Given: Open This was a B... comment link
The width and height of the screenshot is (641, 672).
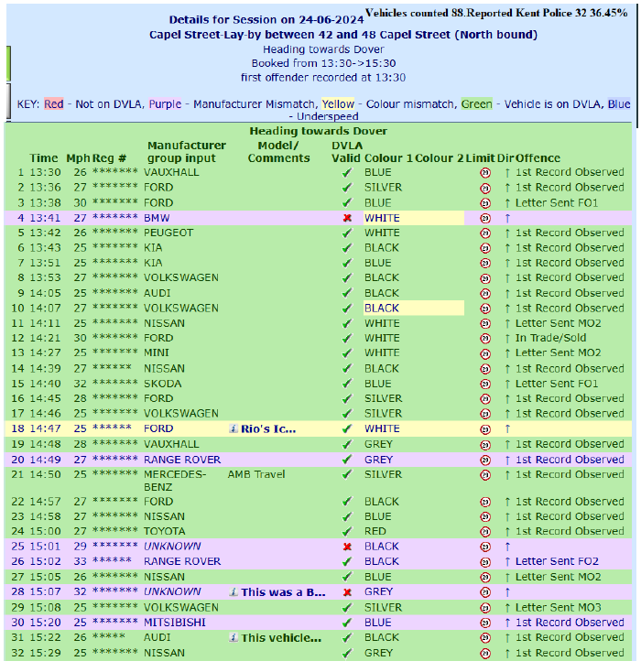Looking at the screenshot, I should (x=283, y=591).
